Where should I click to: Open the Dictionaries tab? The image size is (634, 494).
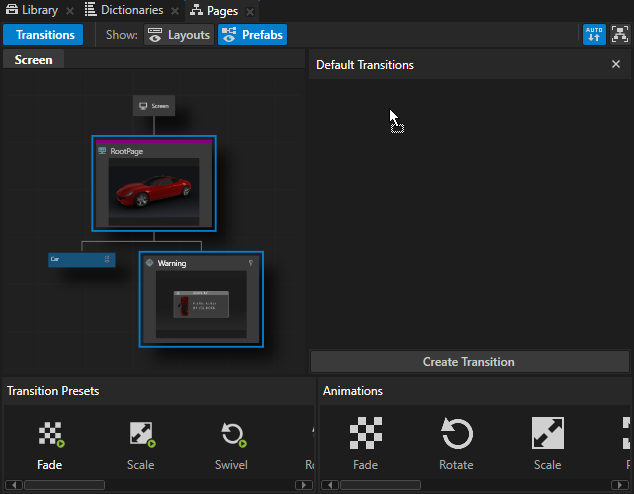124,10
